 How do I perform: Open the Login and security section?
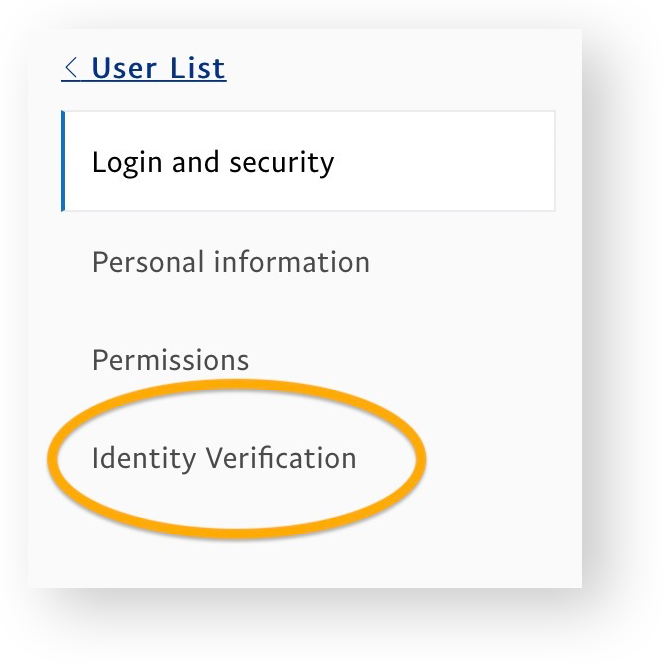click(213, 162)
